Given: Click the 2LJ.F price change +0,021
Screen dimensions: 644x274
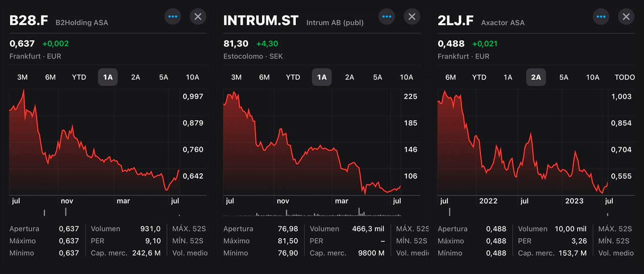Looking at the screenshot, I should coord(484,44).
